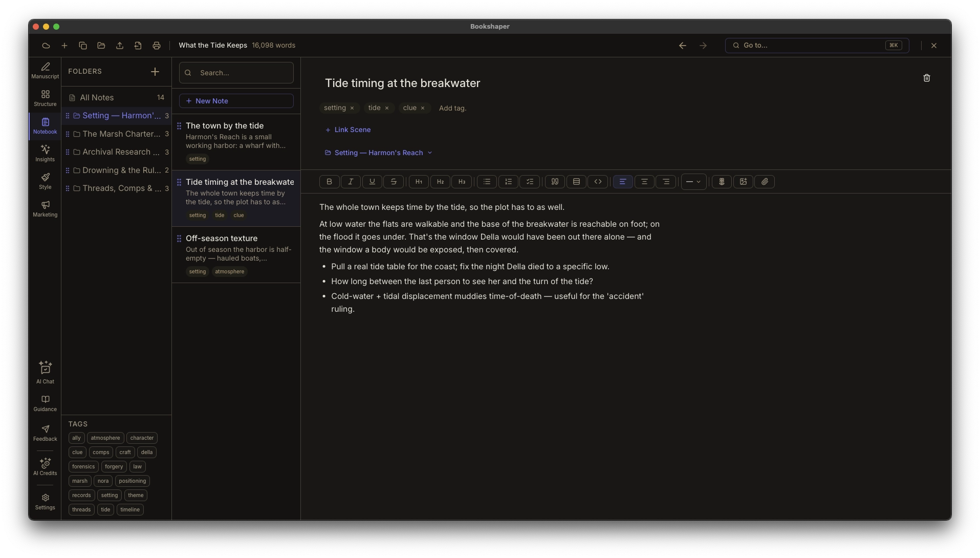Click the ornamental flourish icon in editor toolbar

pyautogui.click(x=722, y=182)
